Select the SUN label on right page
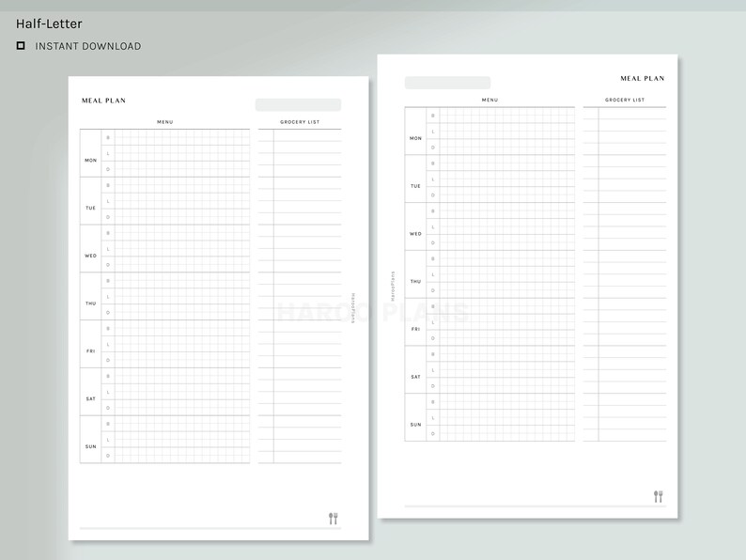The image size is (746, 560). [x=416, y=425]
